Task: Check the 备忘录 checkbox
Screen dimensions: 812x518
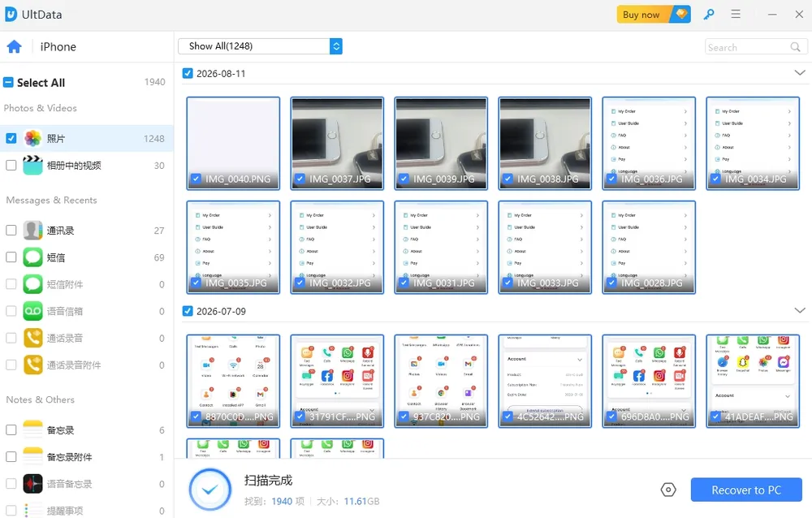Action: coord(11,430)
